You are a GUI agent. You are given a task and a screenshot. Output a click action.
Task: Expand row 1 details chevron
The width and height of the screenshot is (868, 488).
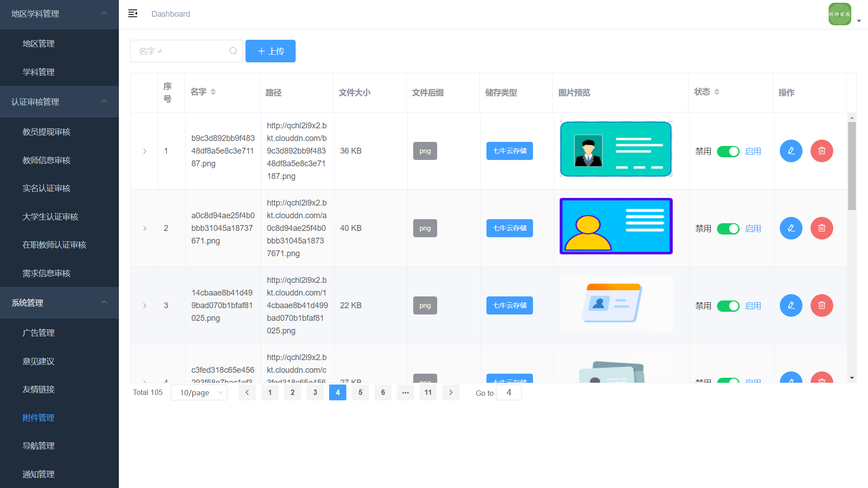145,151
